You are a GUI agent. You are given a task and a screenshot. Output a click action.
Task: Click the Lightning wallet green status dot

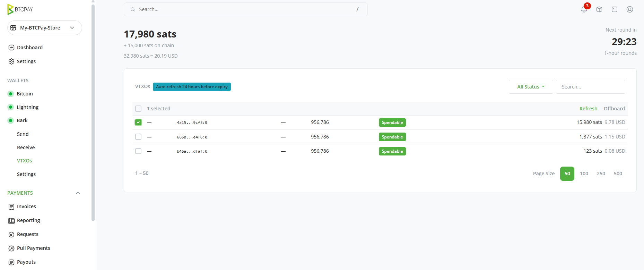click(11, 107)
